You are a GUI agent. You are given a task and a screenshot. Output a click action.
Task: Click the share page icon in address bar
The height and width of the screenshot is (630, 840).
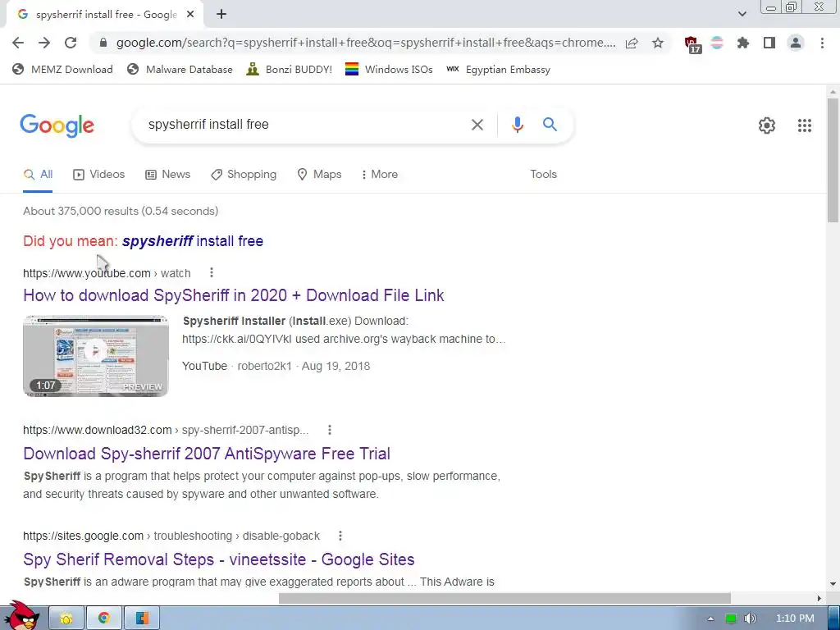coord(632,43)
